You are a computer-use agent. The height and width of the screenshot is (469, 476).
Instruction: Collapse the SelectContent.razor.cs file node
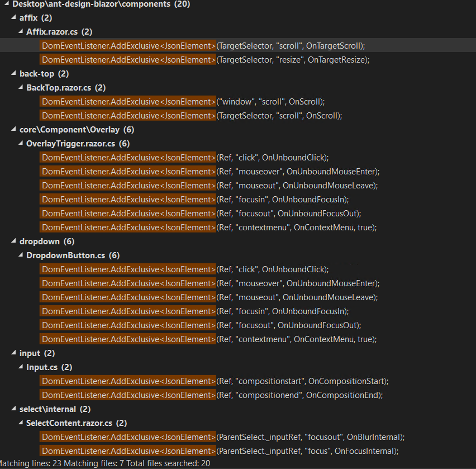[21, 423]
